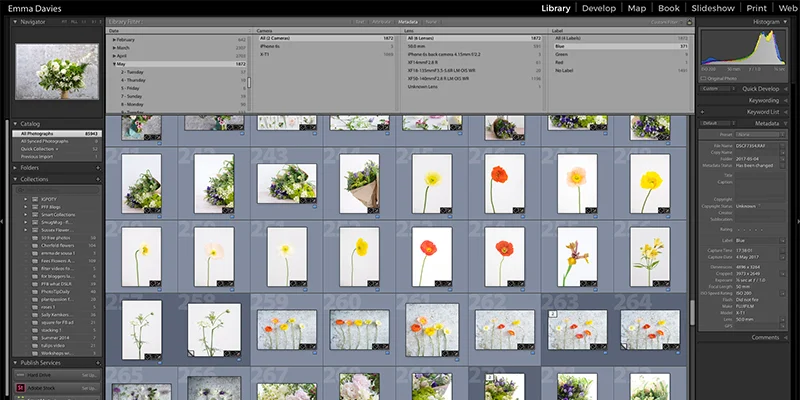Select the Metadata filter option
Viewport: 800px width, 400px height.
(x=408, y=22)
